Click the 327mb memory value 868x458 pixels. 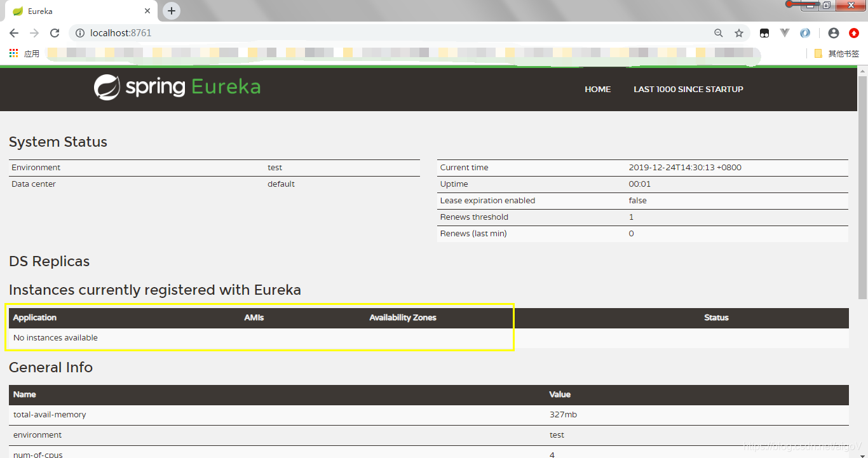click(x=563, y=415)
